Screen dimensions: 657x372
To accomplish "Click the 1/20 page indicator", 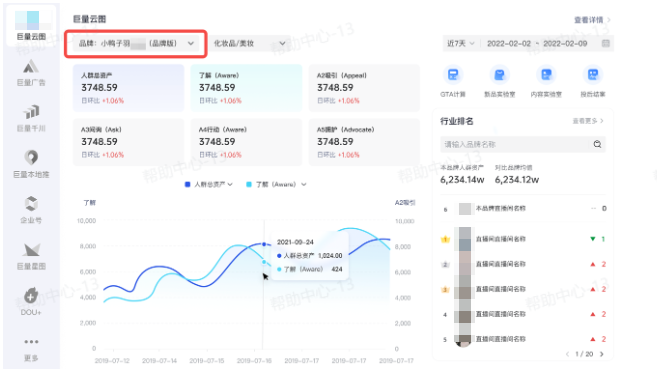I will 584,354.
